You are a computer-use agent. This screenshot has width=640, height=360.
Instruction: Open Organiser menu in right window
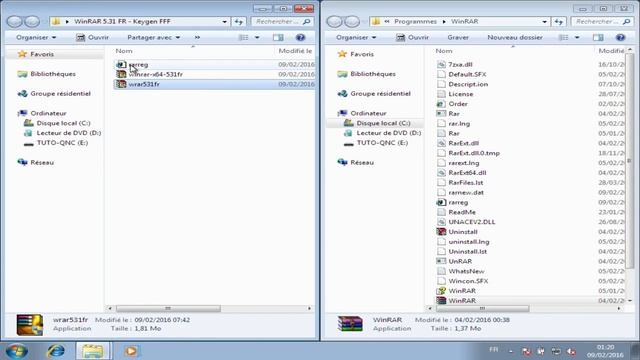click(x=356, y=37)
